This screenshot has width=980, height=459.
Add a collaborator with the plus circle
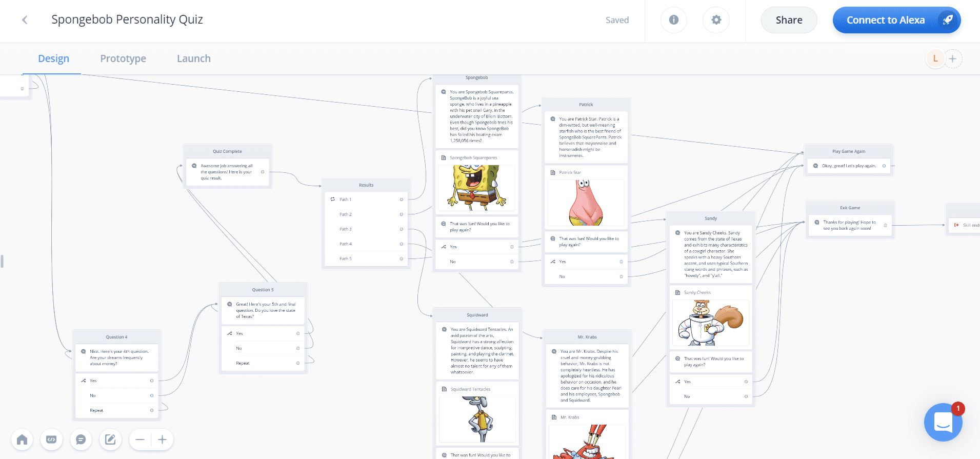click(952, 58)
